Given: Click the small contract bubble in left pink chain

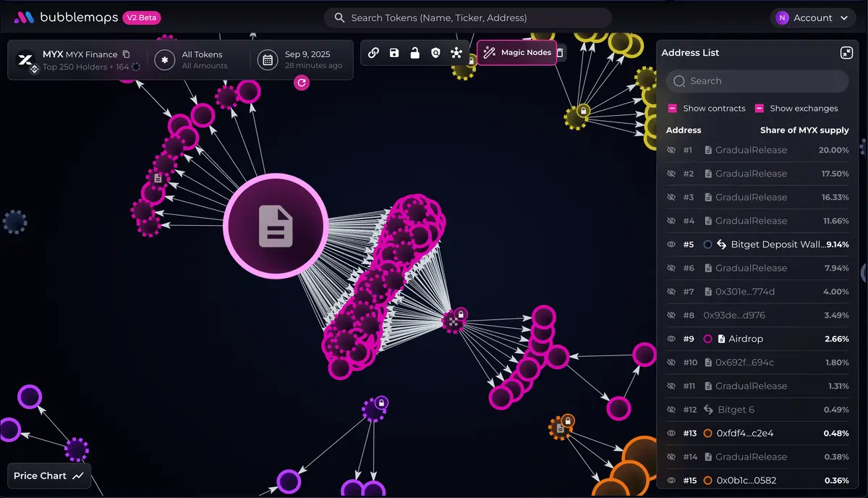Looking at the screenshot, I should click(158, 178).
